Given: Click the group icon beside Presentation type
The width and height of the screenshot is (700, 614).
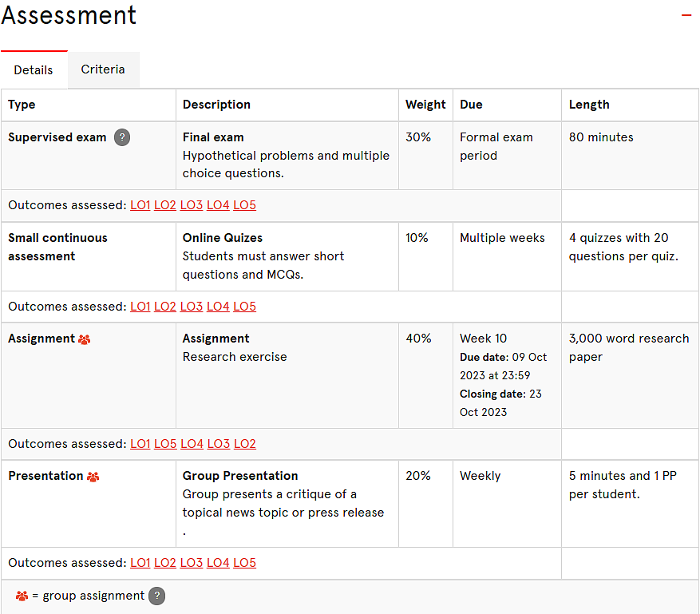Looking at the screenshot, I should 93,477.
